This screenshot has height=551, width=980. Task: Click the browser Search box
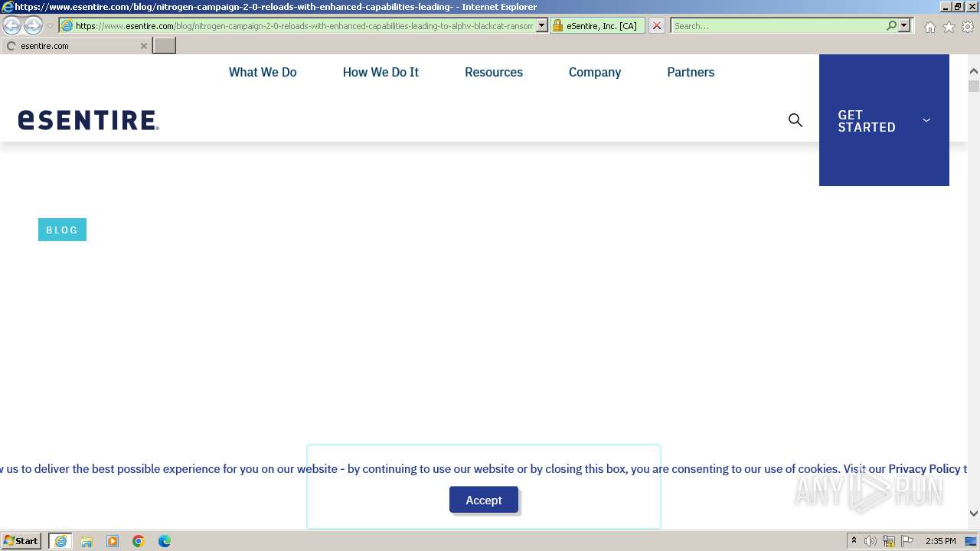[778, 26]
